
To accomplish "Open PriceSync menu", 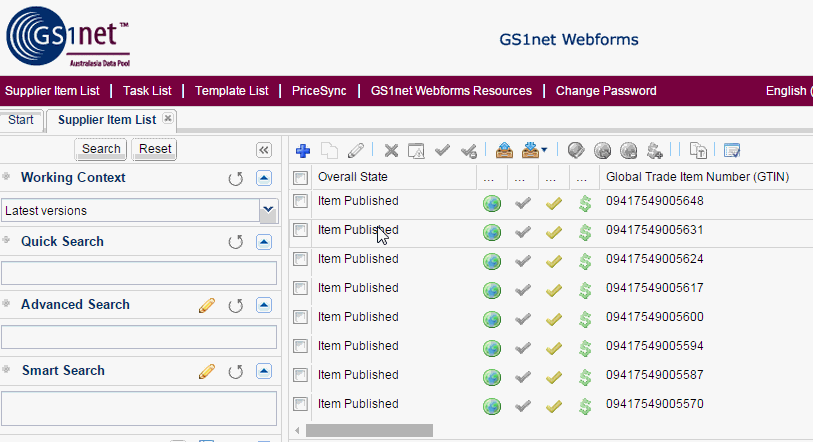I will coord(319,91).
